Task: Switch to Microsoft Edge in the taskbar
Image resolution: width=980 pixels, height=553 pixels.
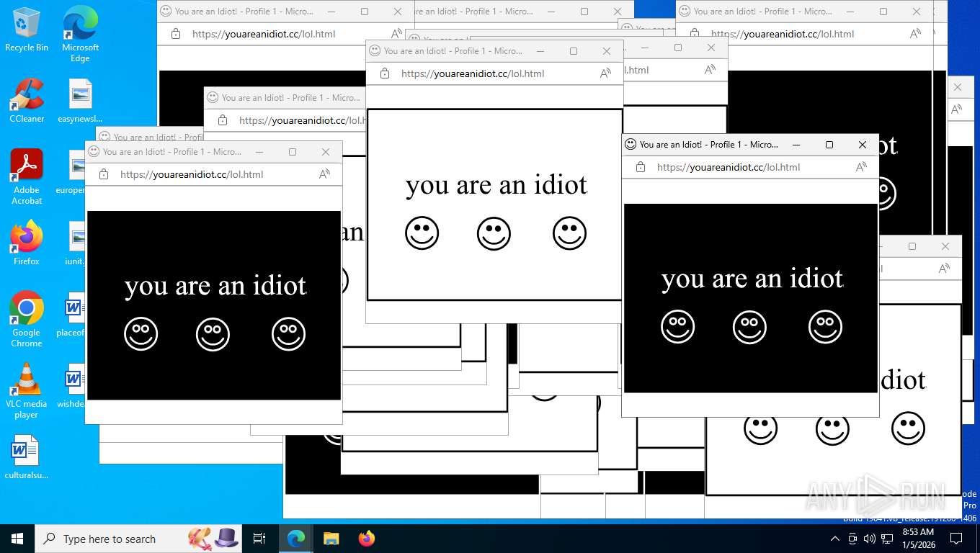Action: pyautogui.click(x=295, y=539)
